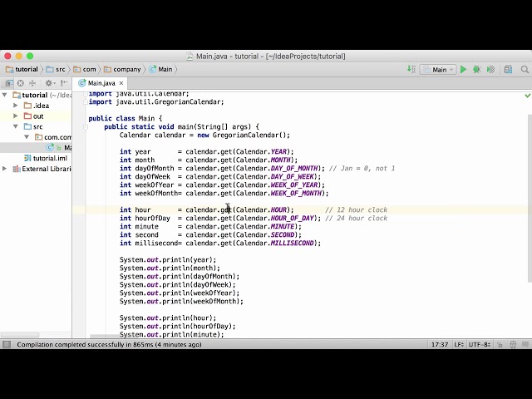Click the project panel horizontal scrollbar
The height and width of the screenshot is (399, 532).
pyautogui.click(x=20, y=335)
